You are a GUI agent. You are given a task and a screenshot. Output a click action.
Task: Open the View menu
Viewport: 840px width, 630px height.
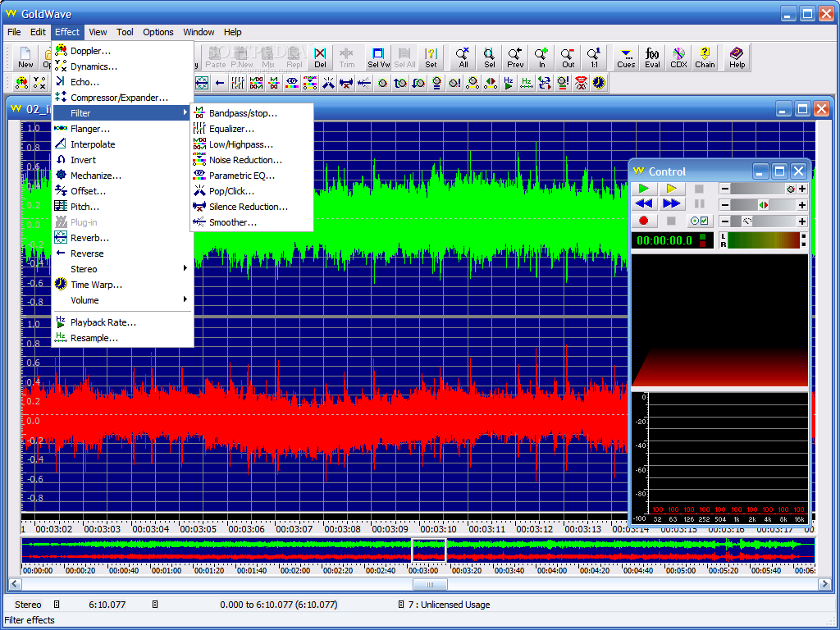(98, 32)
